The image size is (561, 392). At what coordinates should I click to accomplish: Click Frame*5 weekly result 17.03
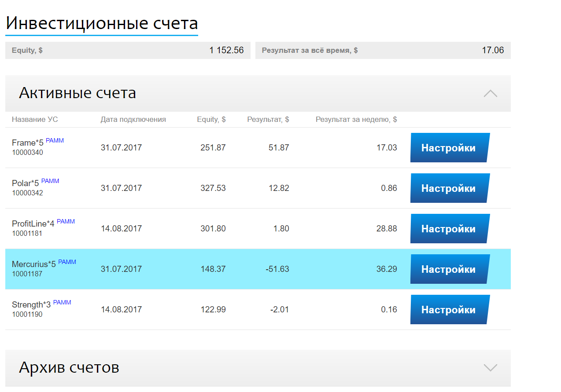click(387, 148)
